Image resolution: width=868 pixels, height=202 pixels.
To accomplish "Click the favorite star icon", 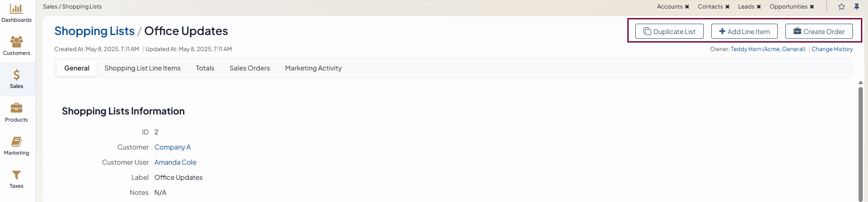I will [842, 7].
